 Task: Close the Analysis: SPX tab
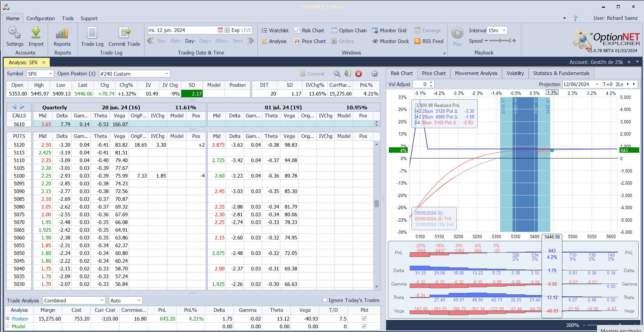tap(44, 63)
